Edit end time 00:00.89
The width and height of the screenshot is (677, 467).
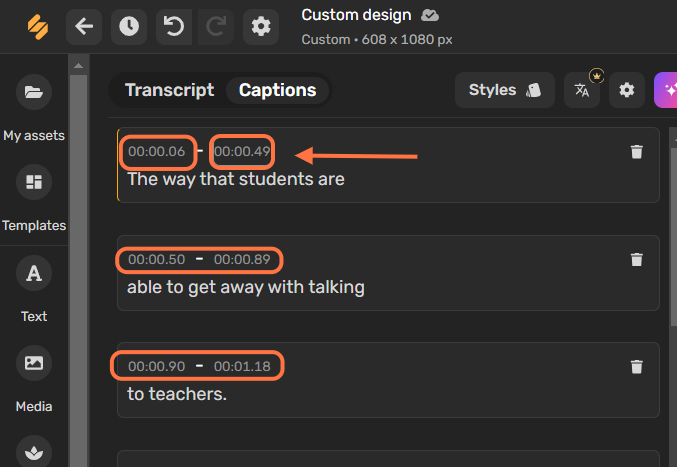[x=242, y=259]
